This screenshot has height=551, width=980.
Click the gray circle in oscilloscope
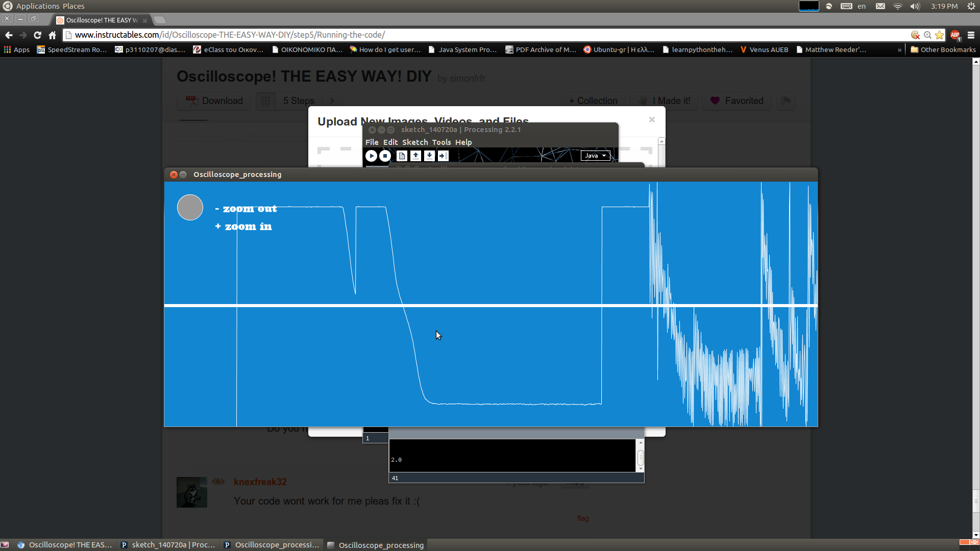(x=190, y=208)
